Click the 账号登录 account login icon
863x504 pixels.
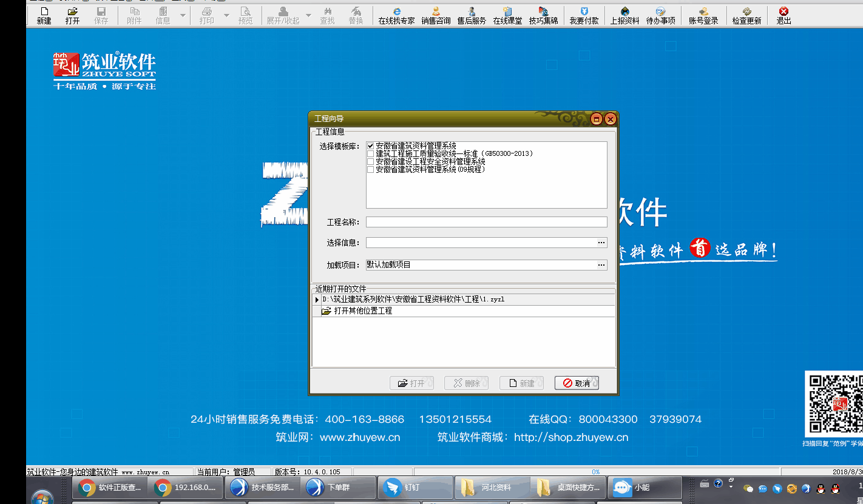[703, 15]
